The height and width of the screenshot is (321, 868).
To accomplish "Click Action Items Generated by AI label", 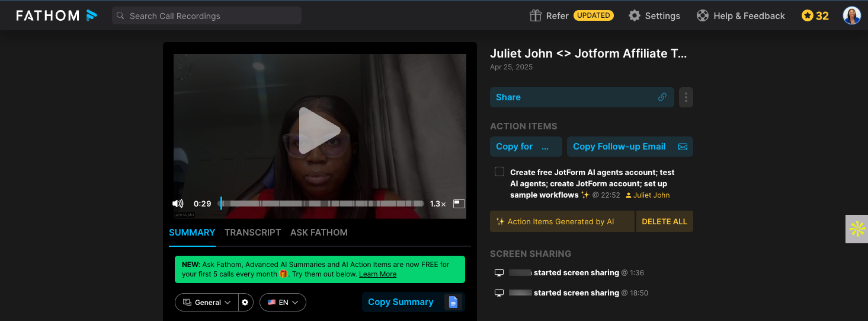I will pyautogui.click(x=560, y=221).
